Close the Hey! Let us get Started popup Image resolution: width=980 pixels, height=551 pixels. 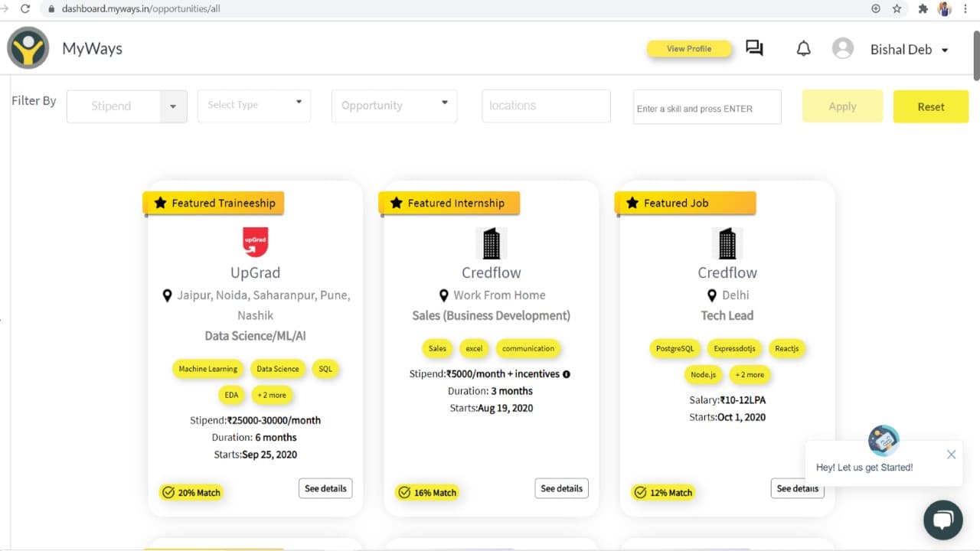[951, 455]
